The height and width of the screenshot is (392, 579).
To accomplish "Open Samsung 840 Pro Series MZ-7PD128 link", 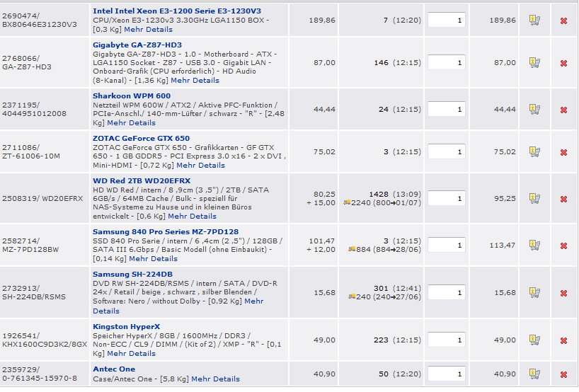I will pos(166,232).
